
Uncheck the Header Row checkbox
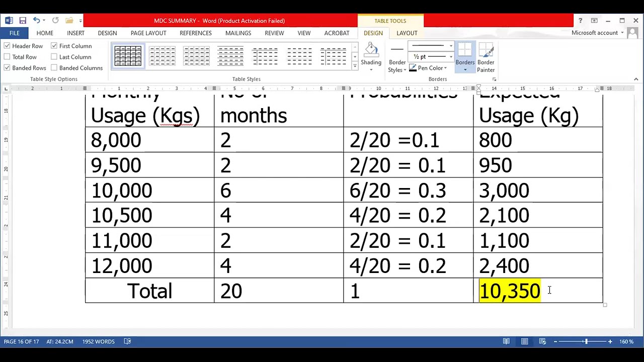(7, 46)
